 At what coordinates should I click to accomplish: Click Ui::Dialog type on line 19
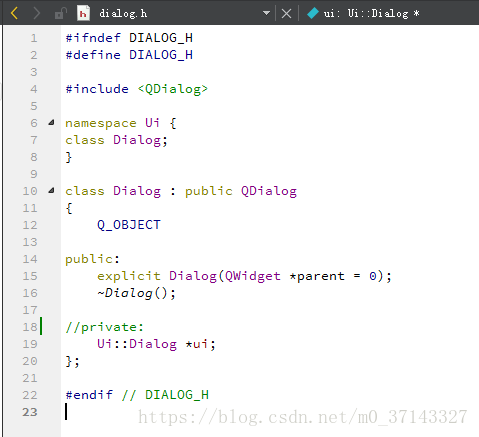click(137, 344)
